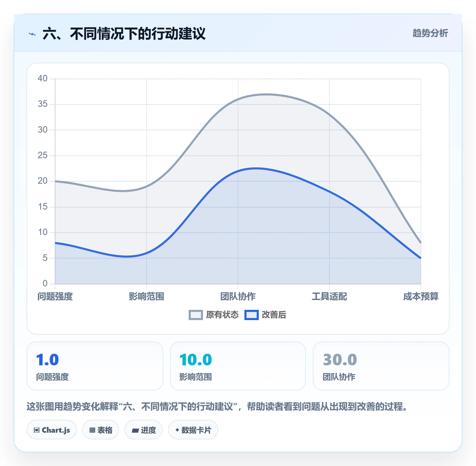Click the 工具适配 x-axis label
Screen dimensions: 476x466
pos(329,296)
